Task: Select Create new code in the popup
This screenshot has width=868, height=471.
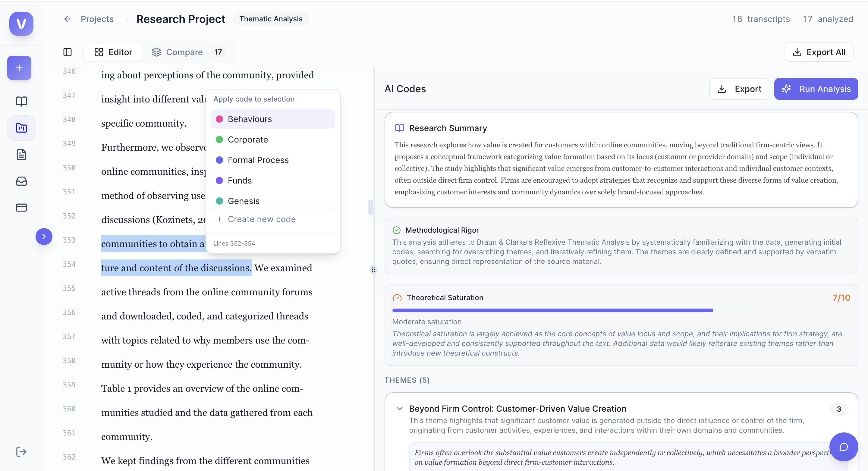Action: tap(262, 219)
